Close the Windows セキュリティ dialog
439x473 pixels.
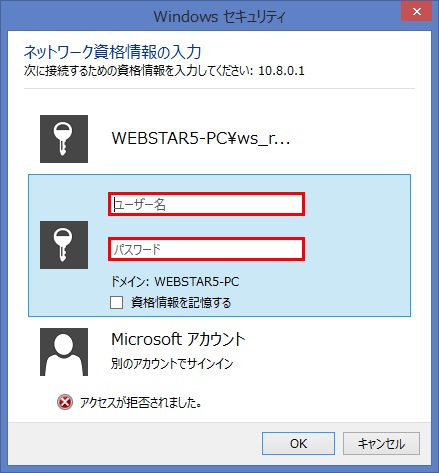417,12
